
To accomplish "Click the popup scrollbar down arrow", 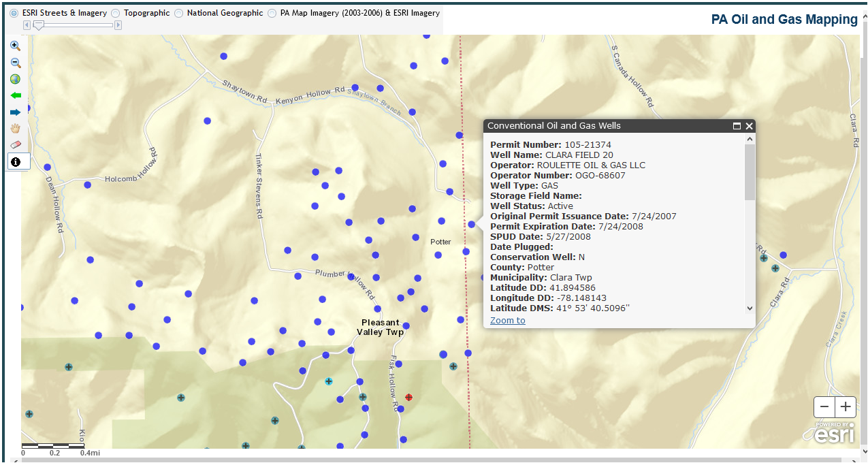I will pos(750,308).
